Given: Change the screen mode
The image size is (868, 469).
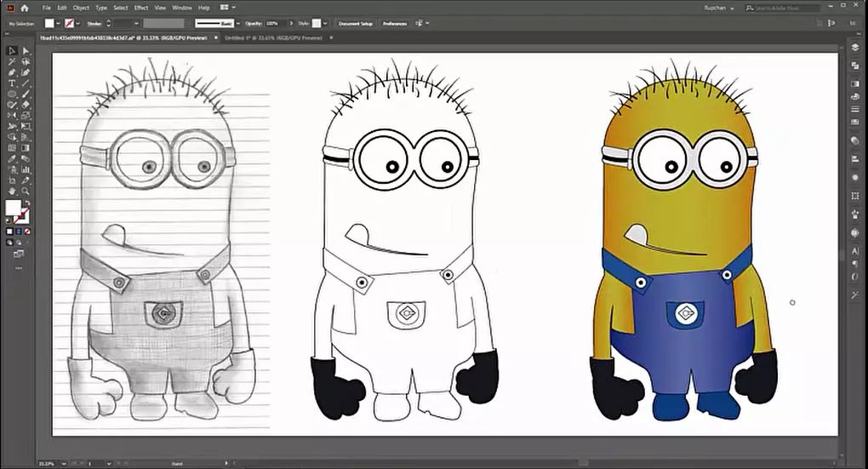Looking at the screenshot, I should [x=18, y=255].
